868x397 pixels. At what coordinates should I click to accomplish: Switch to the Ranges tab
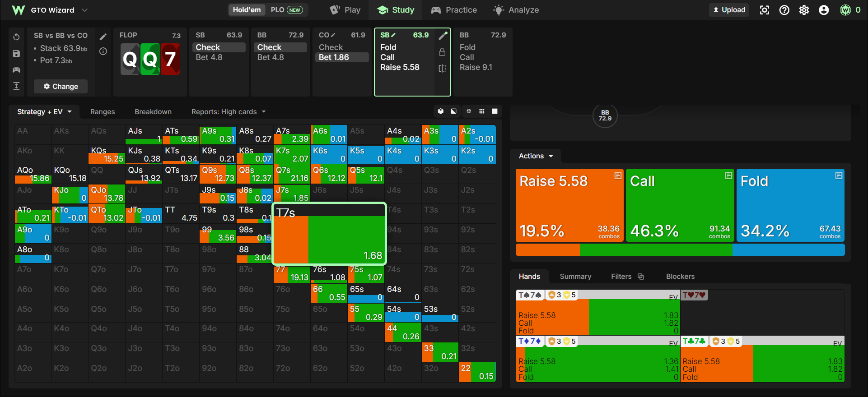pyautogui.click(x=103, y=111)
